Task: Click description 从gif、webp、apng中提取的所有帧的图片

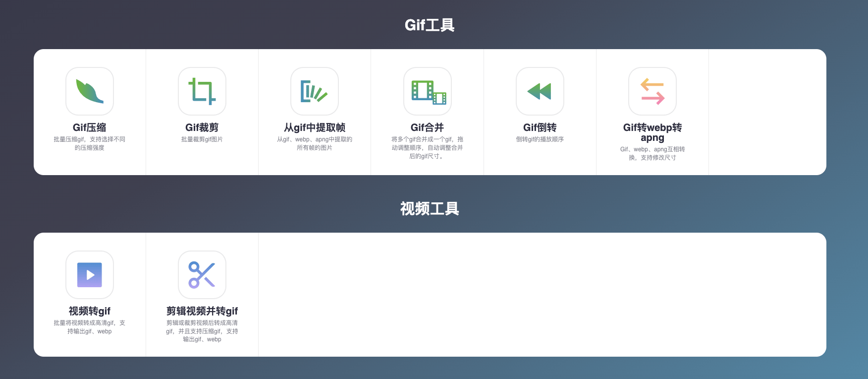Action: (x=315, y=143)
